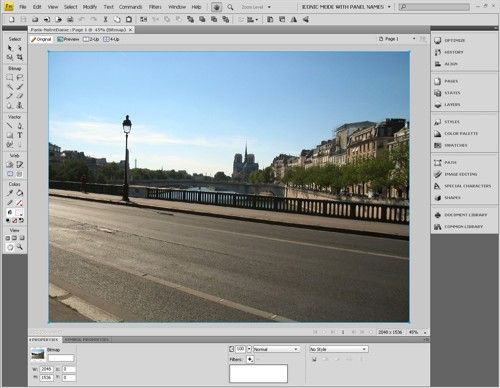Pick the Crop tool
500x388 pixels.
coord(20,57)
